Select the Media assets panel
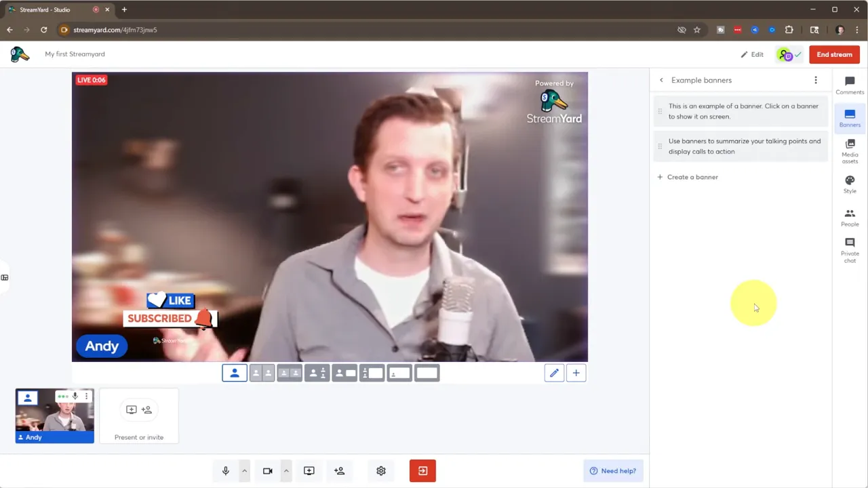Screen dimensions: 868x488 point(850,150)
